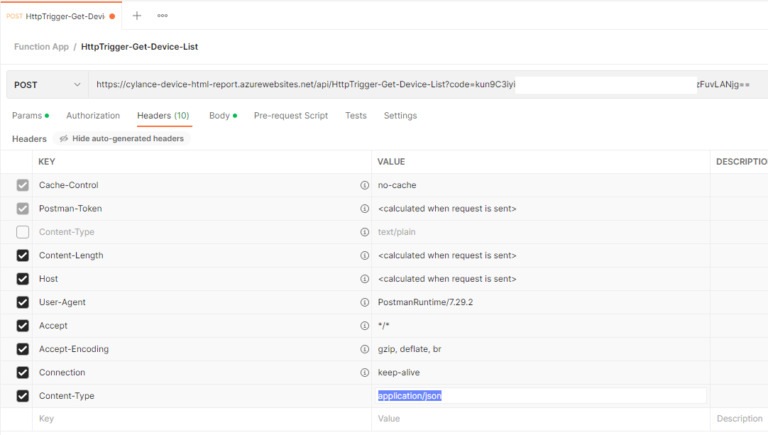Click the HttpTrigger-Get-Device-List request name
The image size is (768, 435).
[x=140, y=47]
